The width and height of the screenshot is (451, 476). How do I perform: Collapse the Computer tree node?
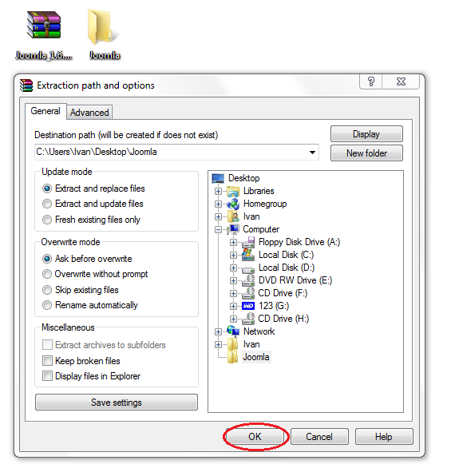[x=218, y=230]
